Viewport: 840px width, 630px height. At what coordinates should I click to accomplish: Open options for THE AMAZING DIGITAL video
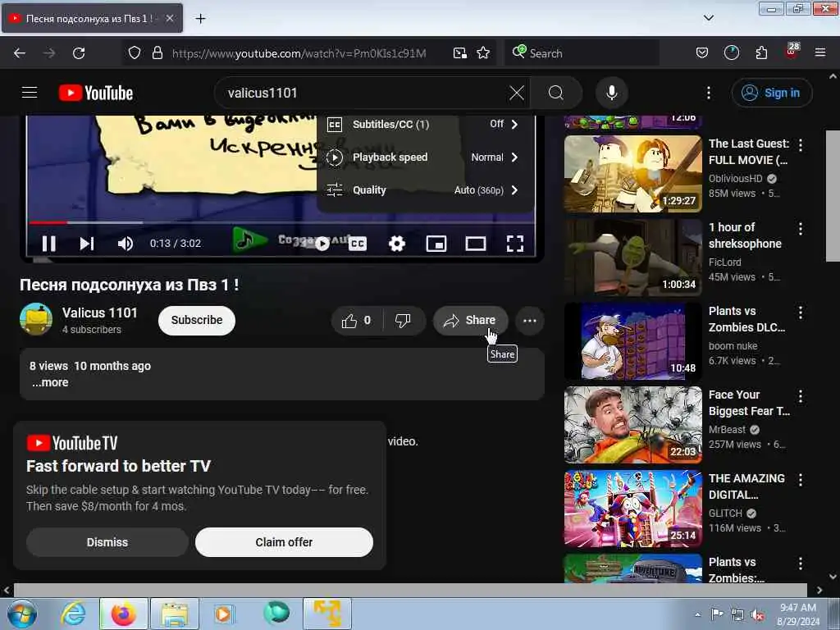tap(801, 480)
